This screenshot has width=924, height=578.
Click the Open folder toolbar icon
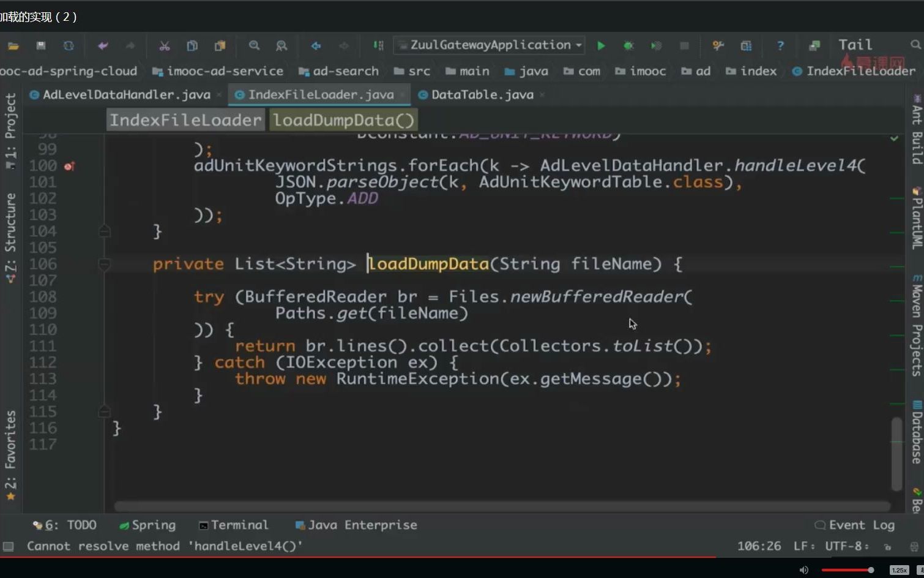pos(13,46)
